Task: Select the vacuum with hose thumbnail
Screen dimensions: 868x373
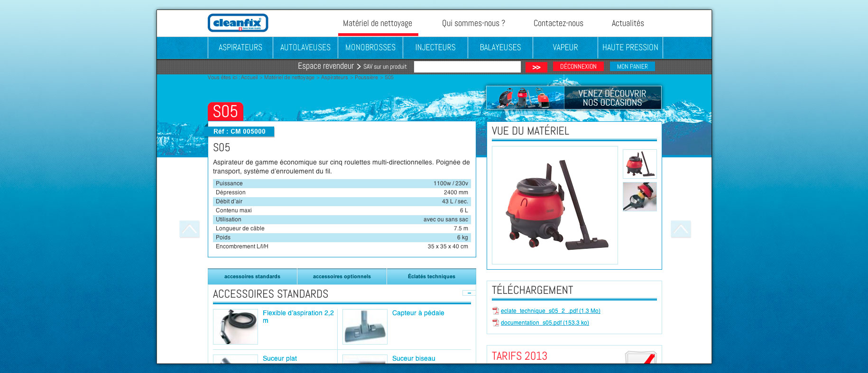Action: click(640, 164)
